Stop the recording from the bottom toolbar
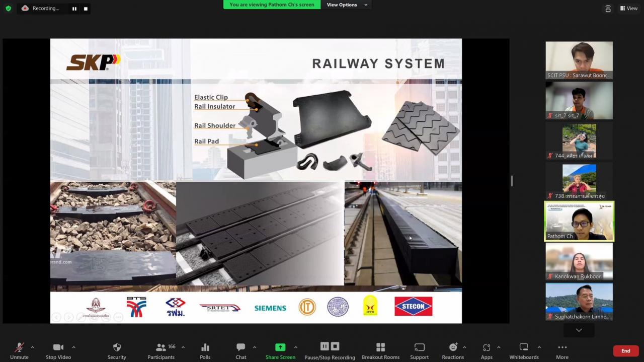This screenshot has height=362, width=644. pyautogui.click(x=335, y=346)
